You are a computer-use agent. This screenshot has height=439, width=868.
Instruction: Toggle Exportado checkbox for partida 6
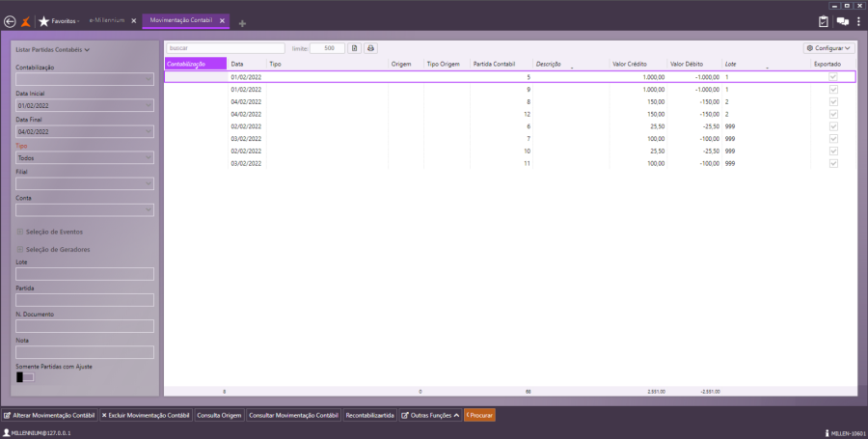coord(833,126)
